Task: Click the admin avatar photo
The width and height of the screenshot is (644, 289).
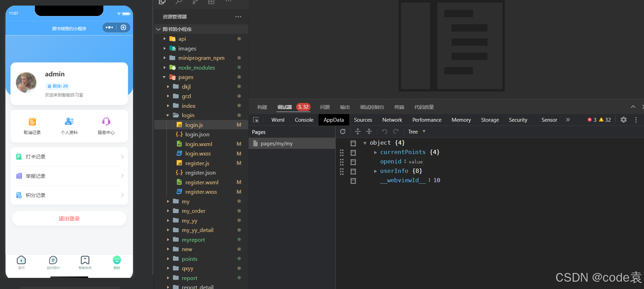Action: (x=26, y=82)
